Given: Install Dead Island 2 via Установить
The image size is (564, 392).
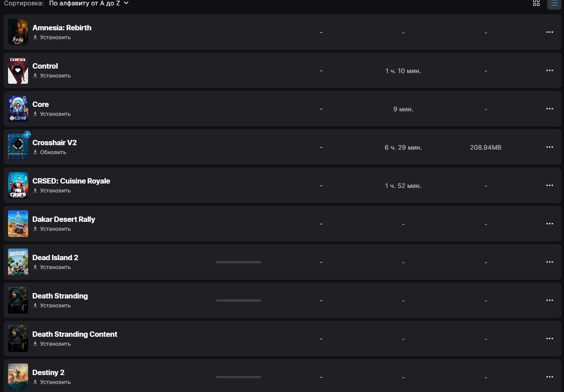Looking at the screenshot, I should (x=55, y=267).
